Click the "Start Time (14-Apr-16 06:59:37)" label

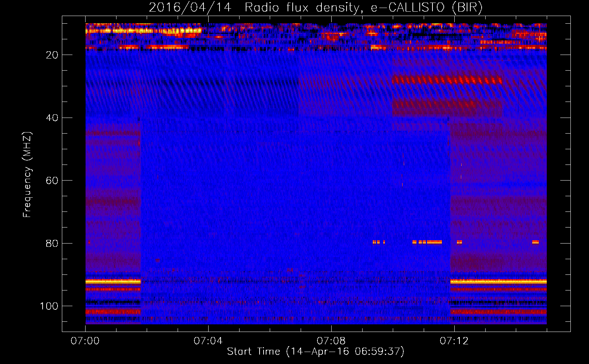point(316,352)
